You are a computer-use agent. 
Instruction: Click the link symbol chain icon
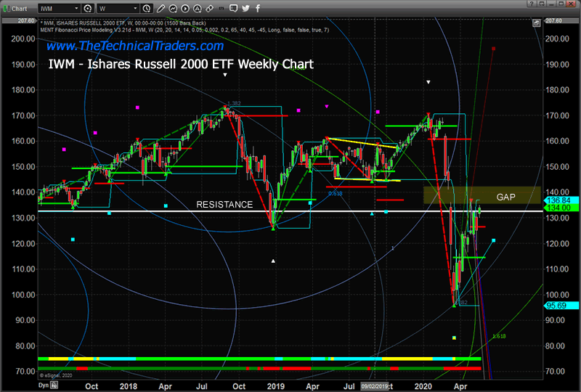click(209, 8)
